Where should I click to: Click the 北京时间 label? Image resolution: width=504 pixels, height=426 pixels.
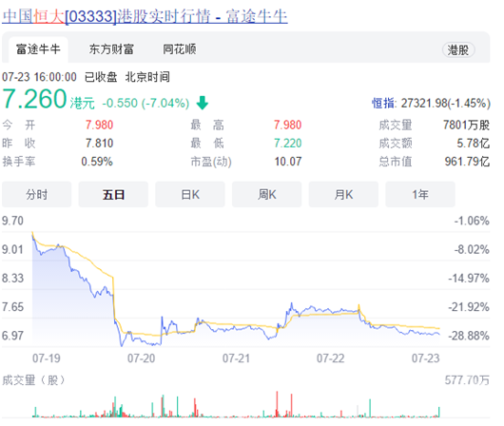click(x=147, y=77)
